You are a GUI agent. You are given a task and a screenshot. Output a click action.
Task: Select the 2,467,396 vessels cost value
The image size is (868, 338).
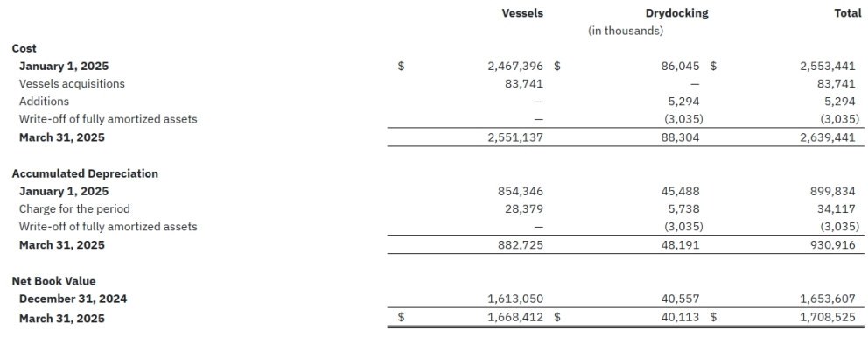click(515, 66)
